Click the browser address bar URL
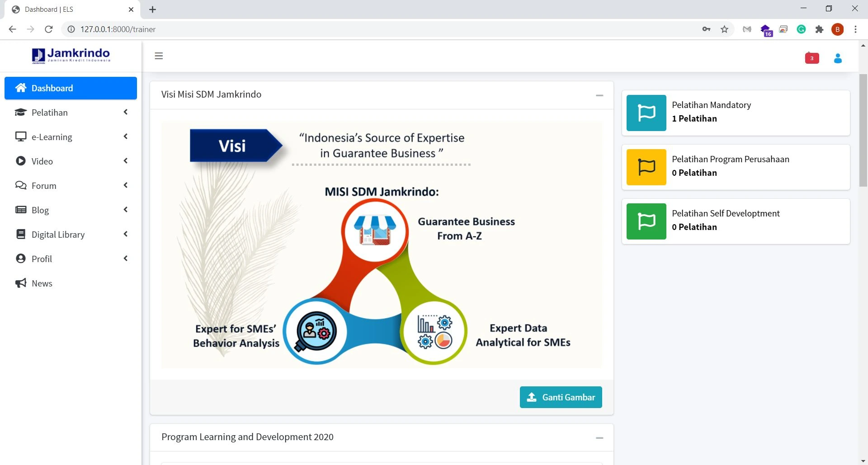 tap(118, 29)
